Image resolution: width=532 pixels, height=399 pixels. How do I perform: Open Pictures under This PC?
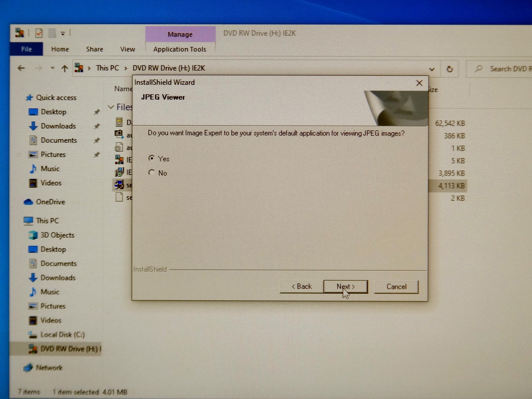(53, 306)
